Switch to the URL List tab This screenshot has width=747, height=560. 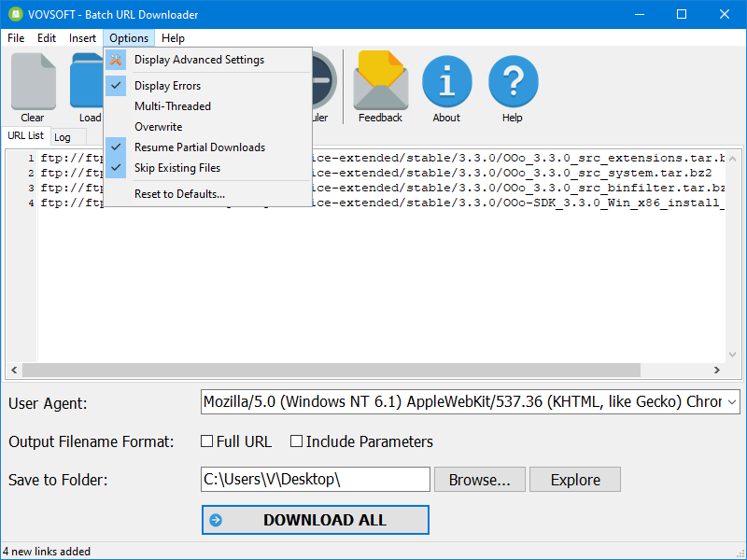(26, 135)
